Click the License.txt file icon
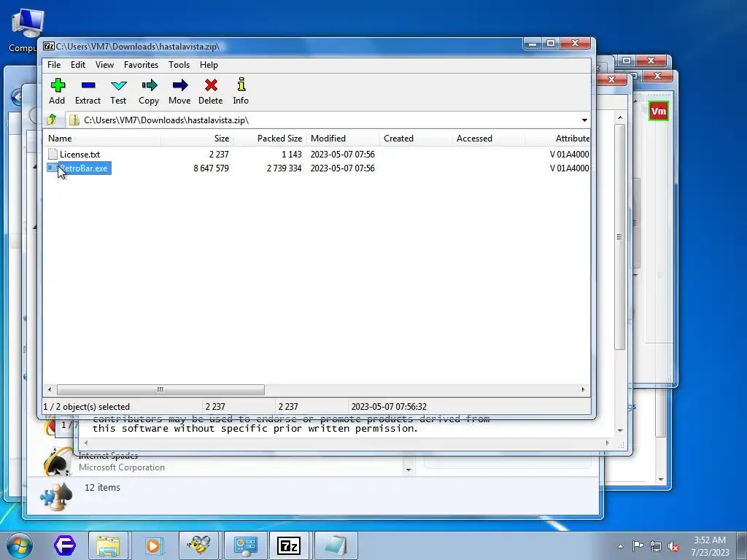 click(53, 154)
